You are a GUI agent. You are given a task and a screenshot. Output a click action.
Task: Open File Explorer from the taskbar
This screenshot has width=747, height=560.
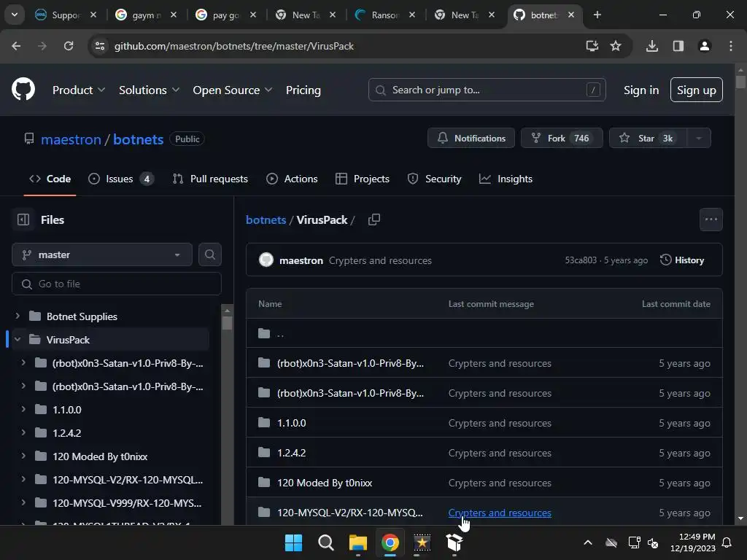357,542
